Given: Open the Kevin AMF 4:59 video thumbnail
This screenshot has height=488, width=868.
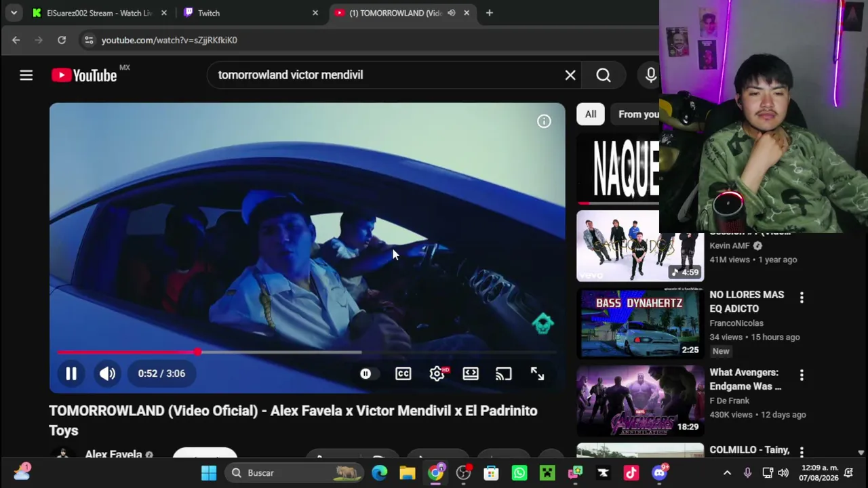Looking at the screenshot, I should [640, 246].
